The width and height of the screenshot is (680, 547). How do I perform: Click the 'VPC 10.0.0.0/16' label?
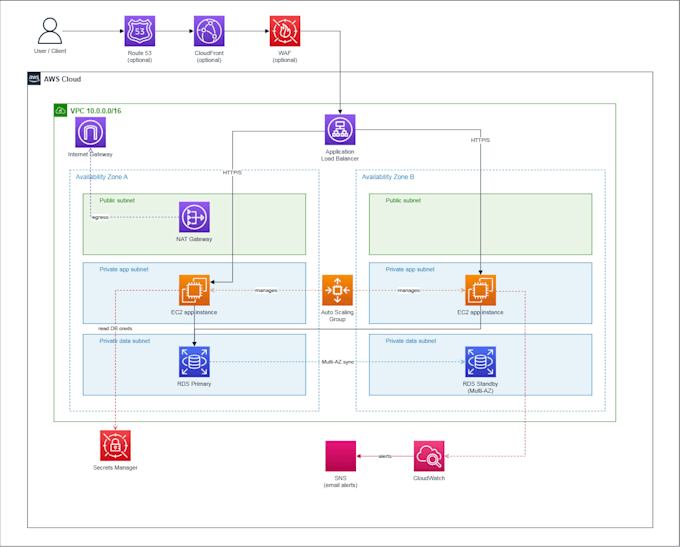point(96,111)
